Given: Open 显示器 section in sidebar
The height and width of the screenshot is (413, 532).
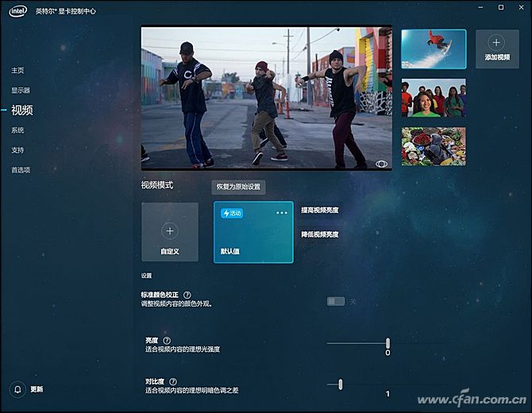Looking at the screenshot, I should tap(21, 91).
